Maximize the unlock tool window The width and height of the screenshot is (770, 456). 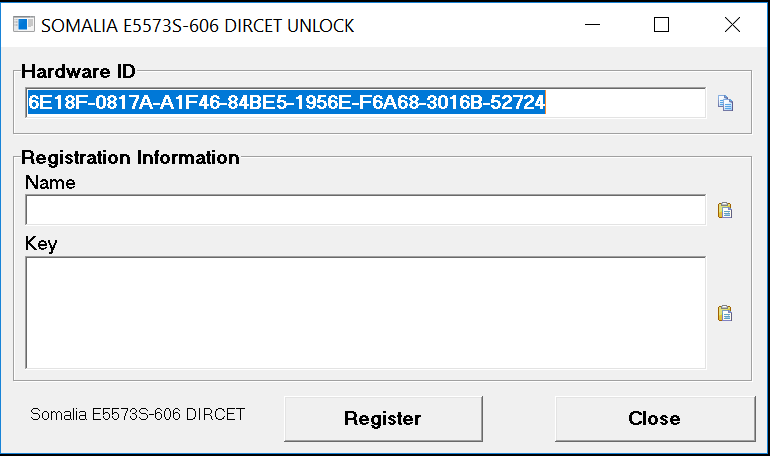[x=661, y=25]
